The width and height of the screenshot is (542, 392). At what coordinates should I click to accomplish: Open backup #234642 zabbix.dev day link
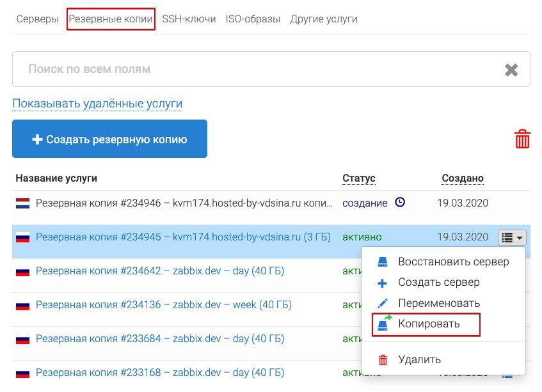coord(160,271)
